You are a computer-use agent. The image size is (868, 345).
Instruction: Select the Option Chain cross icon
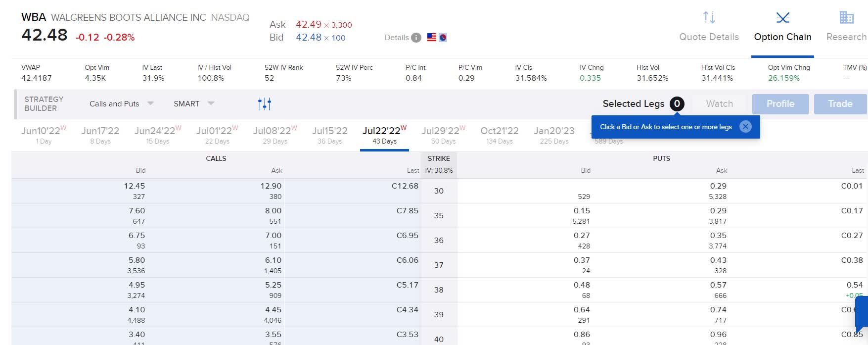[x=782, y=18]
